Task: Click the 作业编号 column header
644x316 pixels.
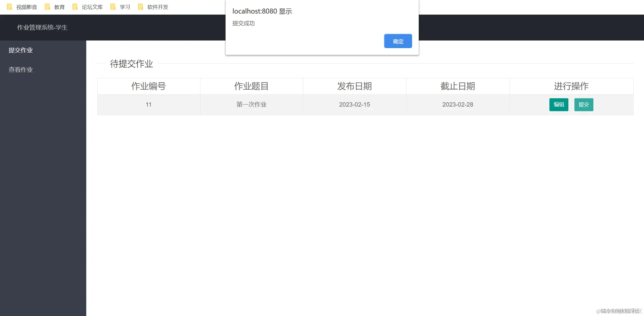Action: click(149, 86)
